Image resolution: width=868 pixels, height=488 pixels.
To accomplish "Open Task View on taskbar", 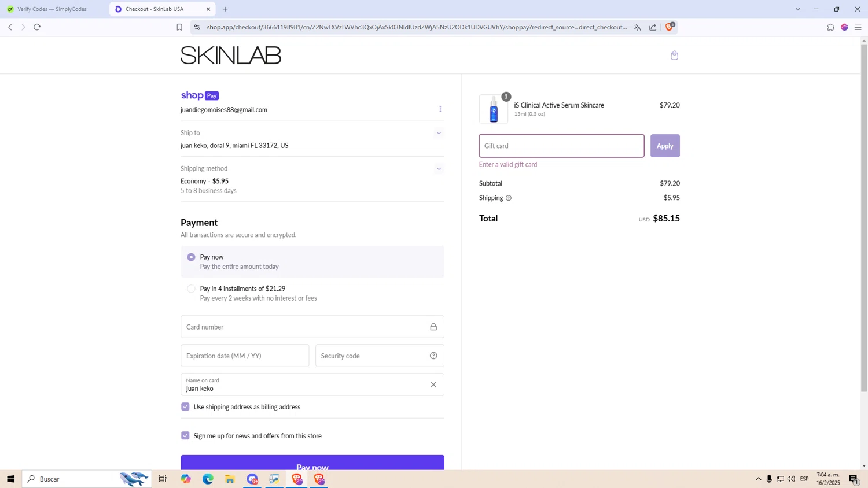I will pyautogui.click(x=163, y=479).
